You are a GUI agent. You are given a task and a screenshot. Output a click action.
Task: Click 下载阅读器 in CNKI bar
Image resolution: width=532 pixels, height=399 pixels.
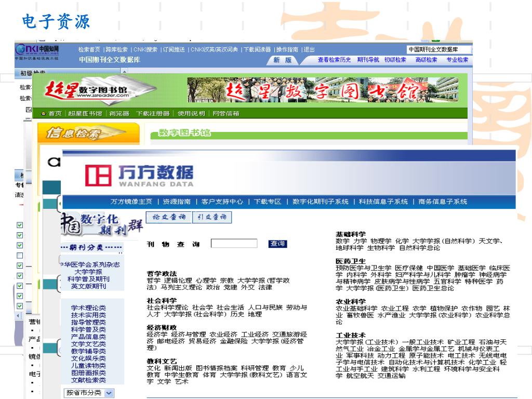pos(257,49)
